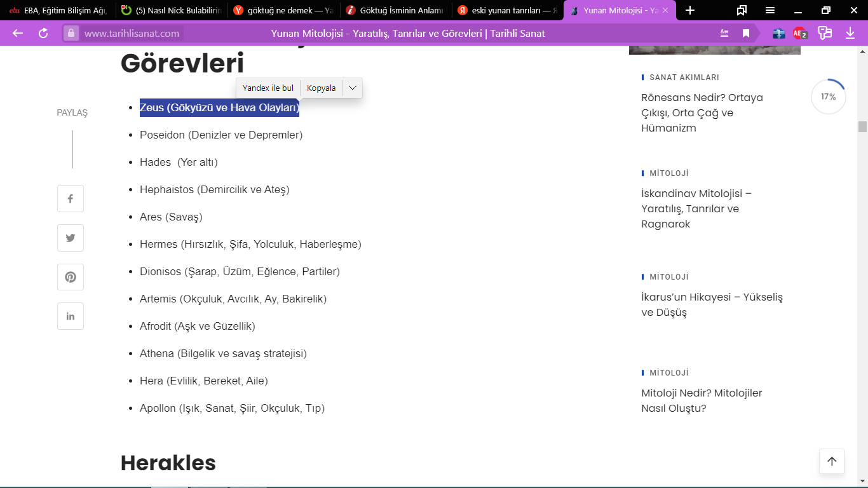Click the MİTOLOJİ label above Mitoloji Nedir
Screen dimensions: 868x488
tap(669, 373)
